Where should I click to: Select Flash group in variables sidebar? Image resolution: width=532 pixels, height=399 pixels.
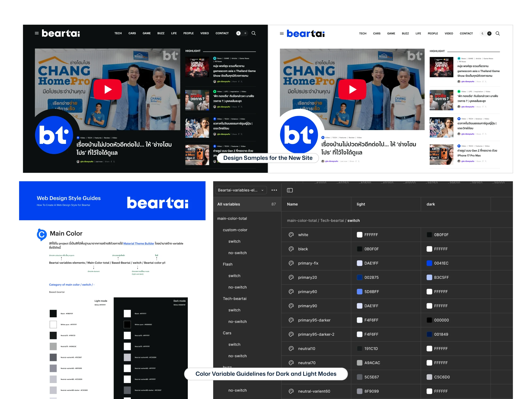[x=228, y=264]
